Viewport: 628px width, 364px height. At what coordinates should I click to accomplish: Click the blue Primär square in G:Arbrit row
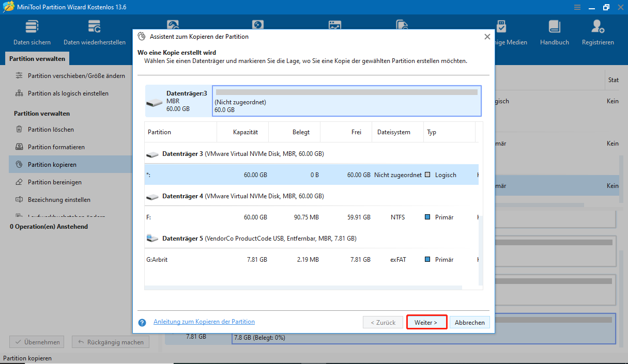[427, 260]
